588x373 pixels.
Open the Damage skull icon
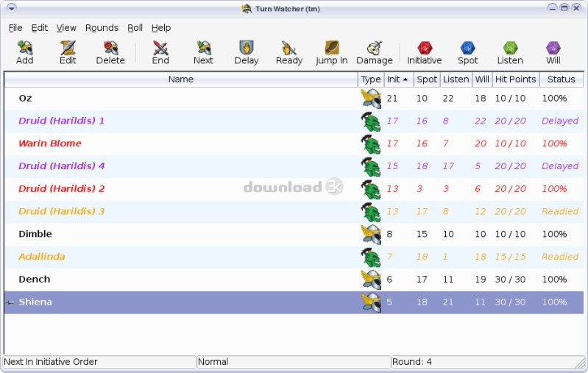375,48
